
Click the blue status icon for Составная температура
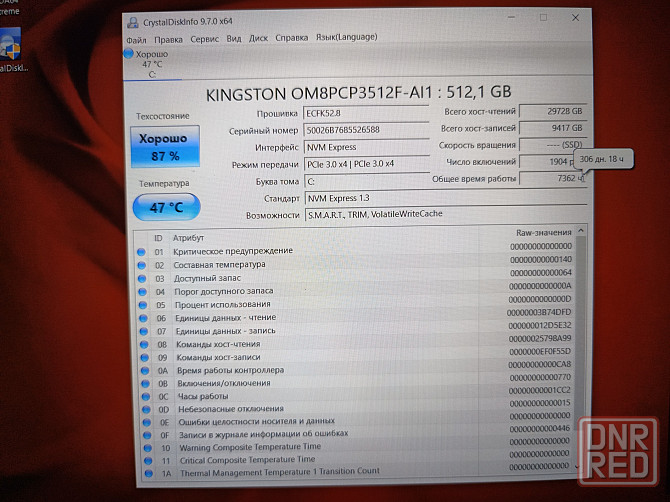142,265
